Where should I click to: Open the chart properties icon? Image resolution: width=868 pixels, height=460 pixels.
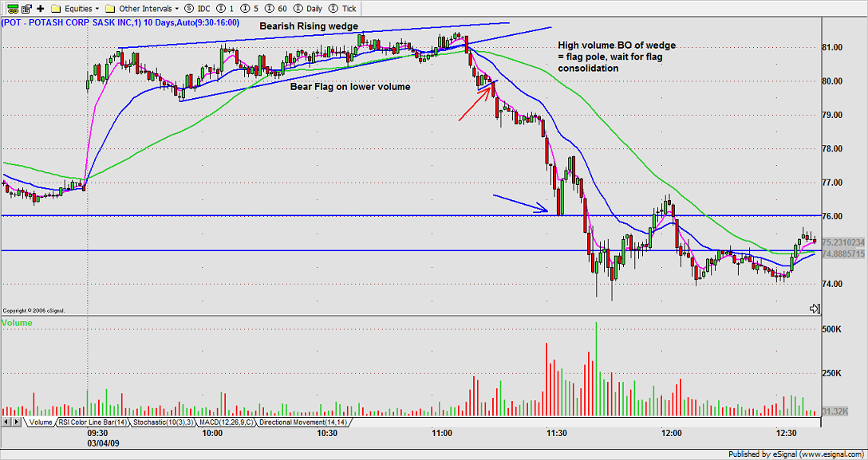(26, 8)
